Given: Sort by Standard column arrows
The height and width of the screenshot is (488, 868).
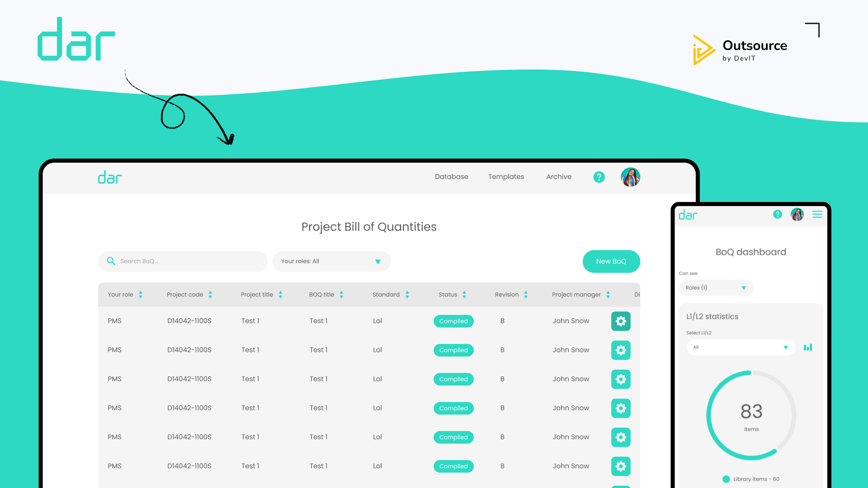Looking at the screenshot, I should [x=407, y=295].
